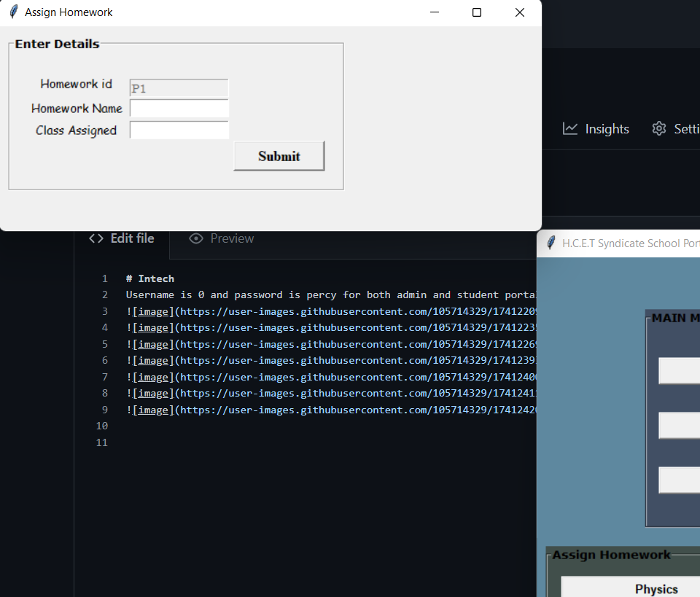Select the Insights graph icon
The width and height of the screenshot is (700, 597).
(571, 128)
